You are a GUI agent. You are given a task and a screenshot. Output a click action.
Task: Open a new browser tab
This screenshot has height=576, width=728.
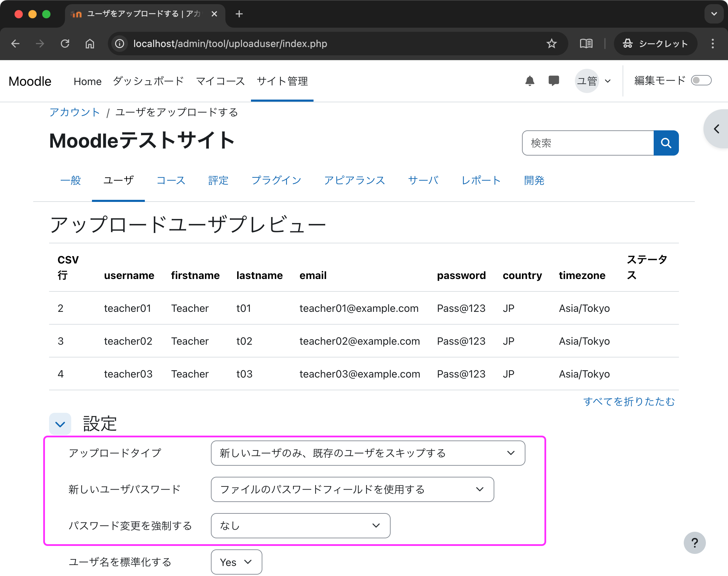(239, 14)
